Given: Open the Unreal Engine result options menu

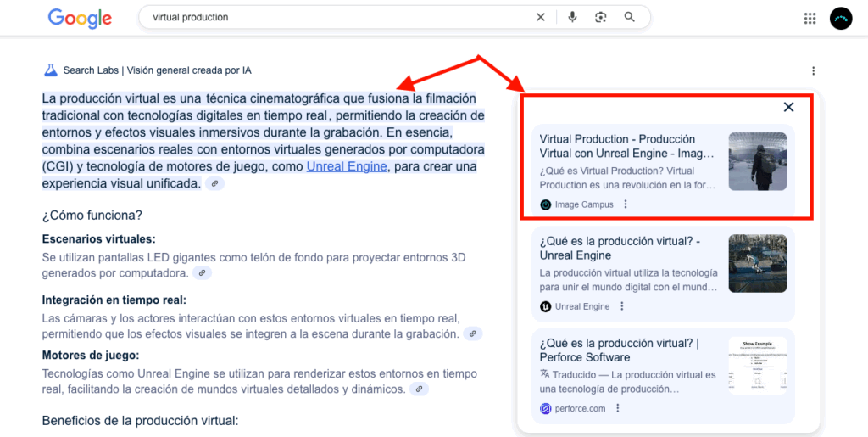Looking at the screenshot, I should (x=621, y=306).
